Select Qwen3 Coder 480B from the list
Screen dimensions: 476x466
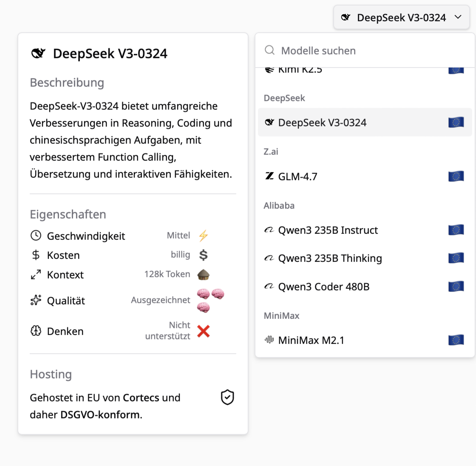[324, 286]
